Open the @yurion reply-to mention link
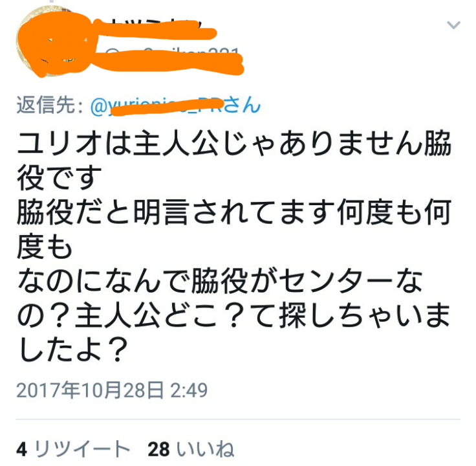The width and height of the screenshot is (476, 466). (x=157, y=105)
